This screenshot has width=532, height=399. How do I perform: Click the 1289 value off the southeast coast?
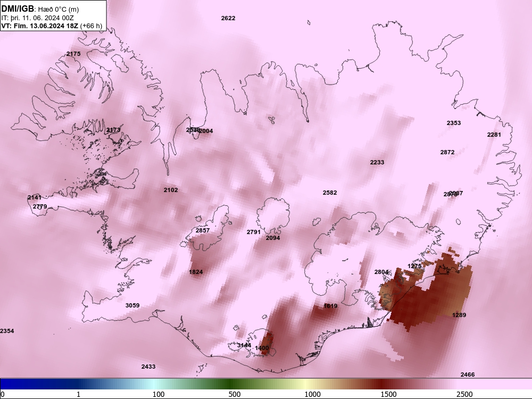tap(459, 315)
